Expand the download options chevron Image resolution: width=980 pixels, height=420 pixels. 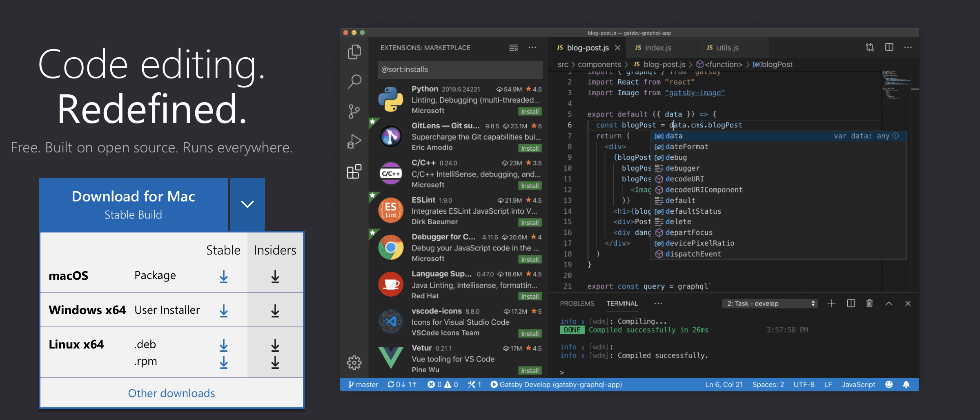[247, 204]
